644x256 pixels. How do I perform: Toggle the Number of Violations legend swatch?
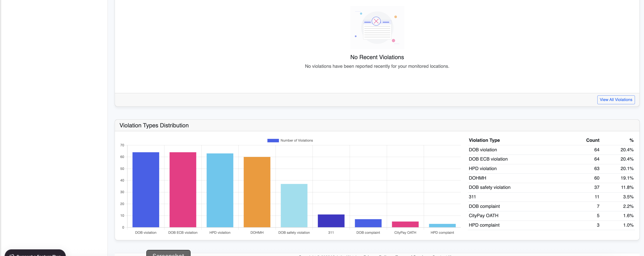pos(273,140)
